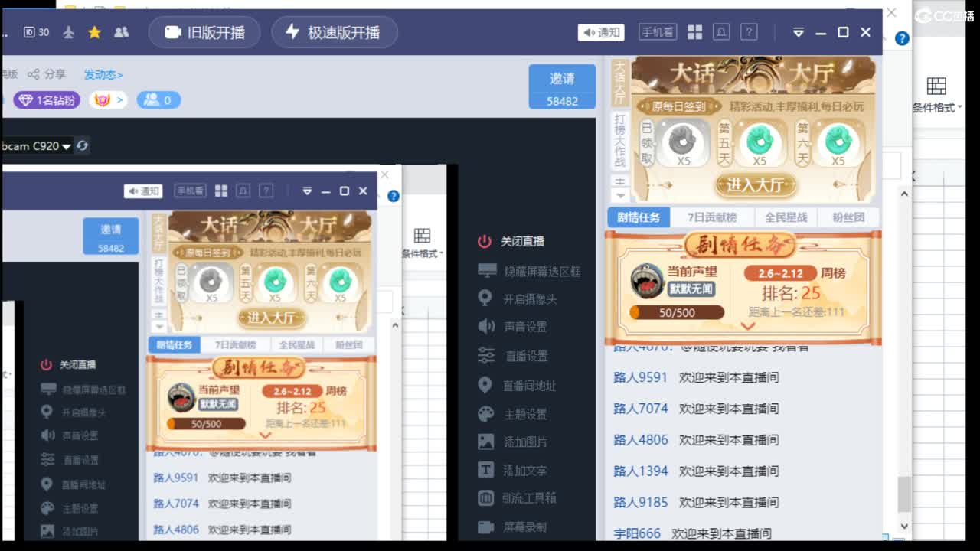Click the yellow star favorite icon

tap(94, 32)
